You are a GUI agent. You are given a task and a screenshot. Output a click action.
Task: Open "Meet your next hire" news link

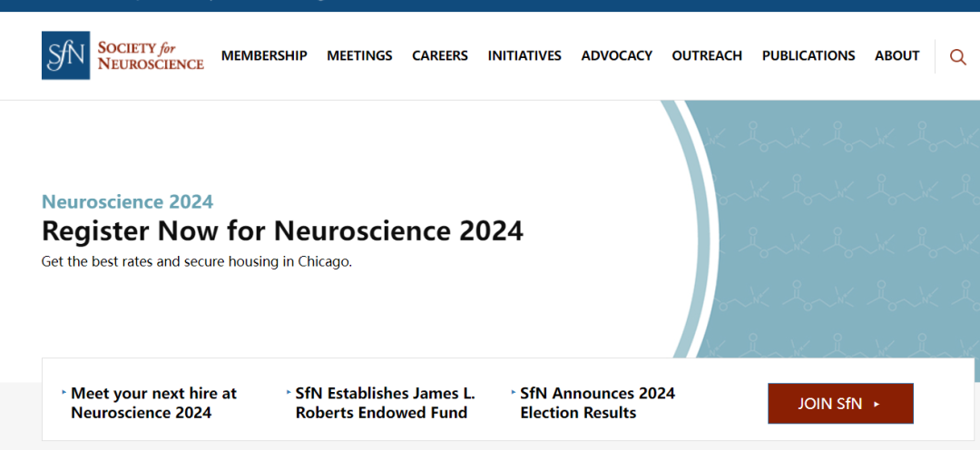(x=153, y=403)
